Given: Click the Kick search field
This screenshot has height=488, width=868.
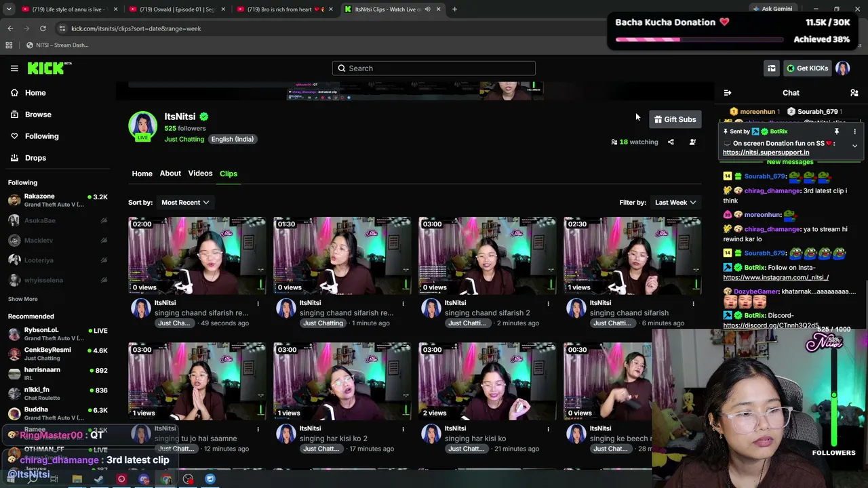Looking at the screenshot, I should pos(434,68).
